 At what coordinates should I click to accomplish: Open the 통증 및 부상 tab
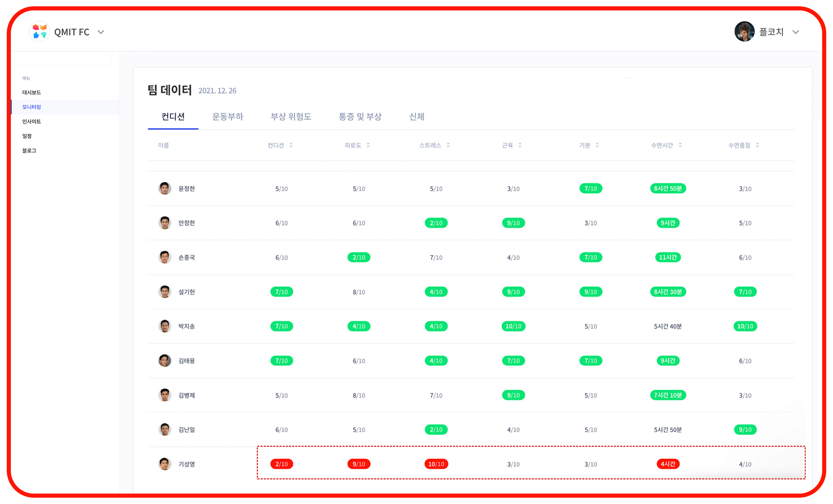click(360, 117)
